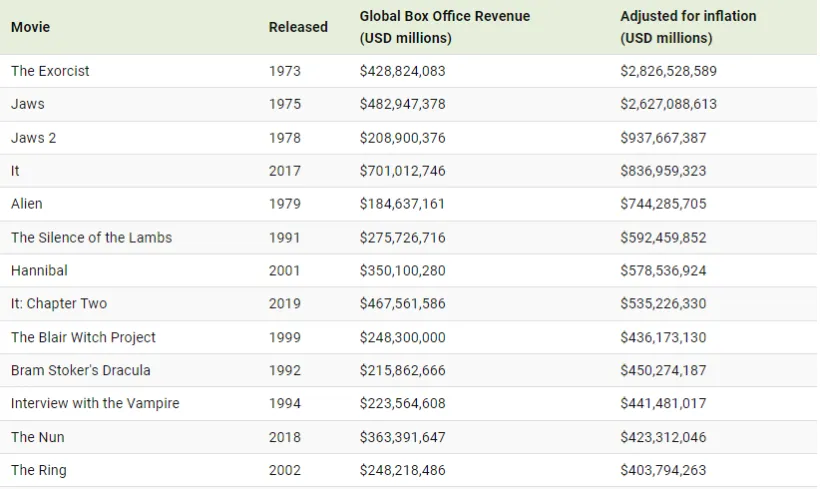This screenshot has height=489, width=820.
Task: Select Bram Stoker's Dracula title cell
Action: [x=81, y=370]
